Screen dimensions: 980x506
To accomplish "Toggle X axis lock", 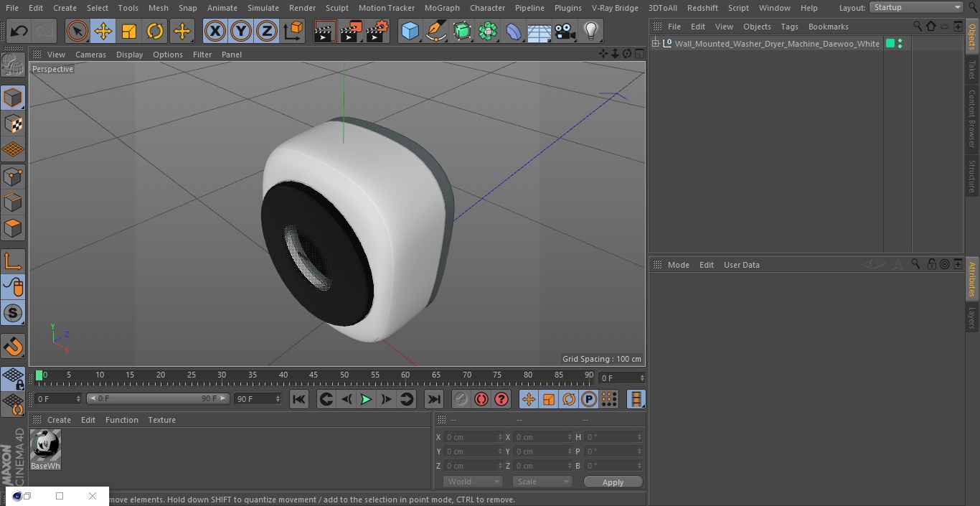I will (215, 32).
